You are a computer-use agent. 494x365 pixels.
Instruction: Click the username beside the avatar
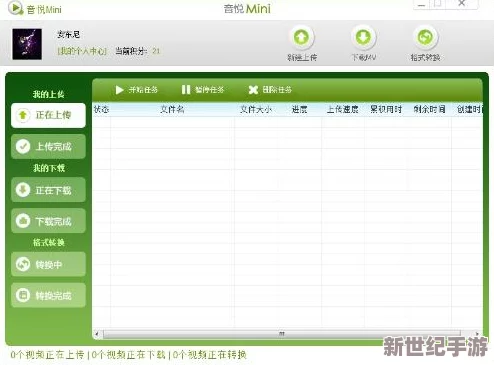point(68,34)
